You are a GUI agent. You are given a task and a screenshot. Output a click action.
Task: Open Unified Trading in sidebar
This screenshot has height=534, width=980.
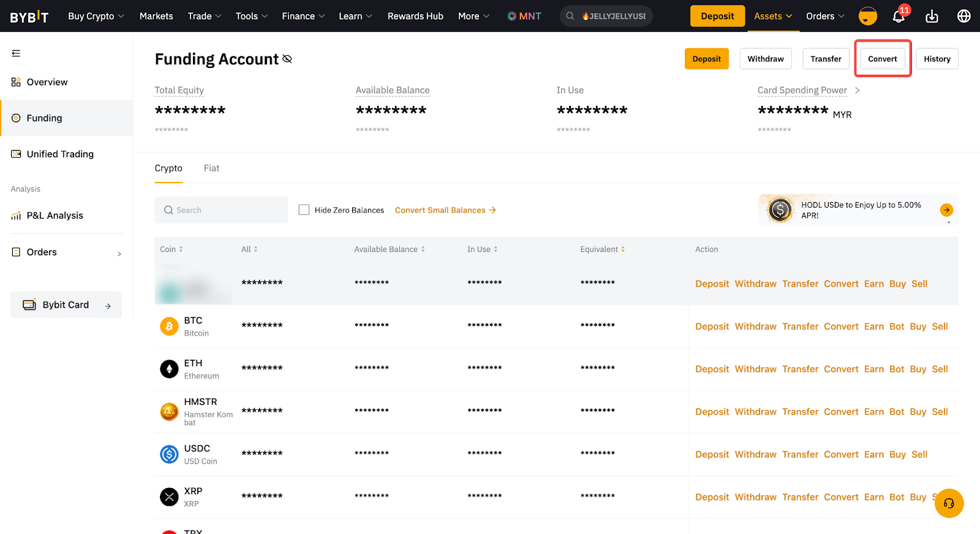click(60, 154)
